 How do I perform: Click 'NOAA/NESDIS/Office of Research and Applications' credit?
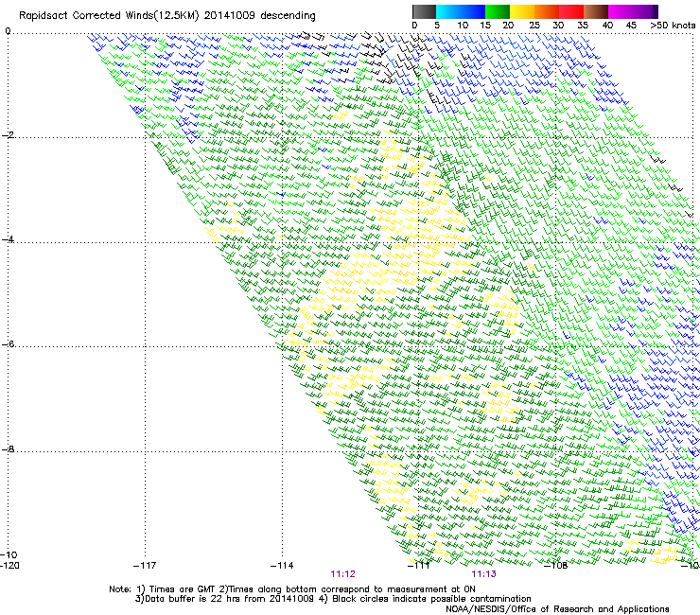pyautogui.click(x=557, y=609)
